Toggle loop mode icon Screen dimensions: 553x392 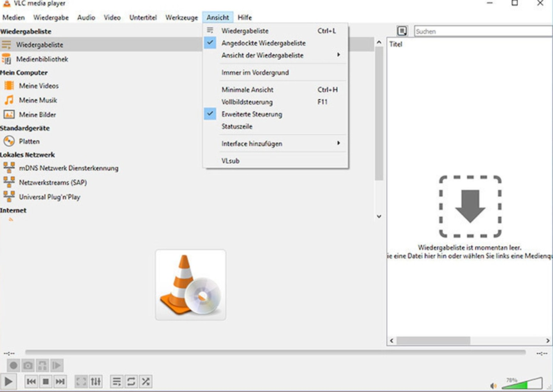pyautogui.click(x=131, y=382)
